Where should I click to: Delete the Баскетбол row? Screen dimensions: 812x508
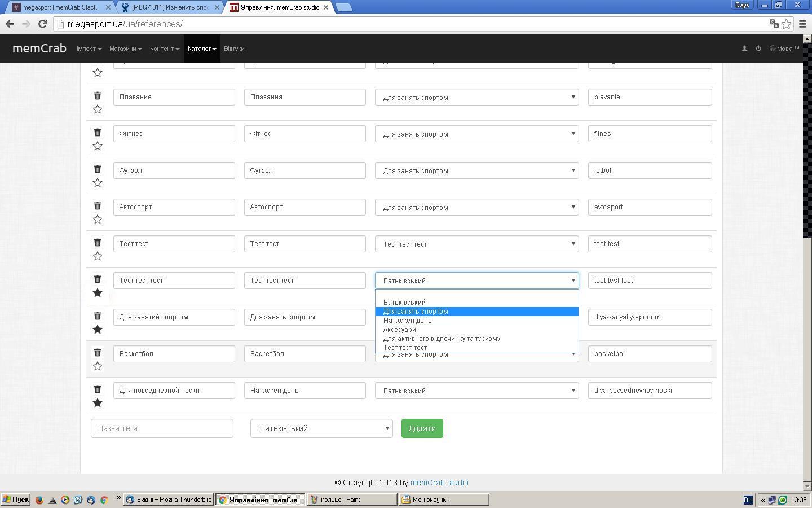[x=98, y=353]
